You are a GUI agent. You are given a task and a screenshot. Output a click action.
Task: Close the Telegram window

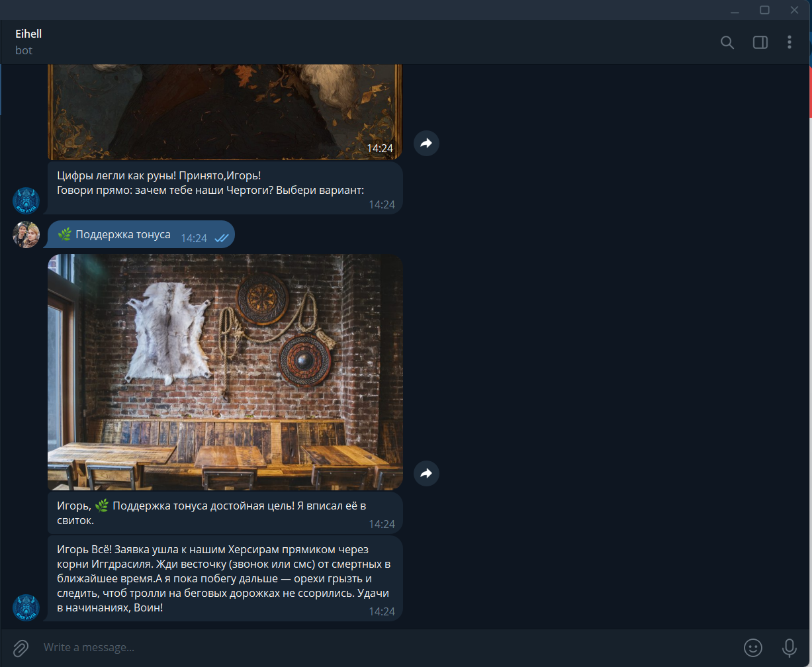(795, 10)
